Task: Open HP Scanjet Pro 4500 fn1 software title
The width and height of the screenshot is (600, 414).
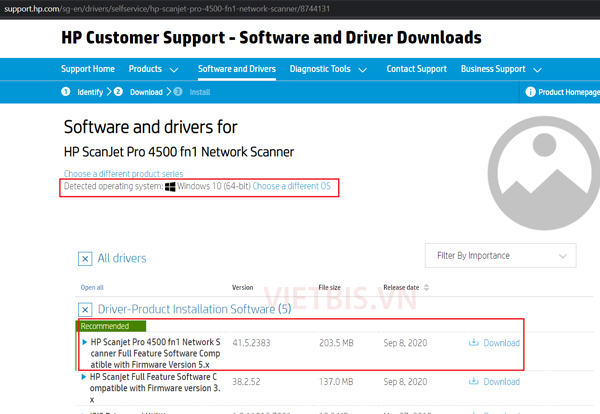Action: pyautogui.click(x=155, y=353)
